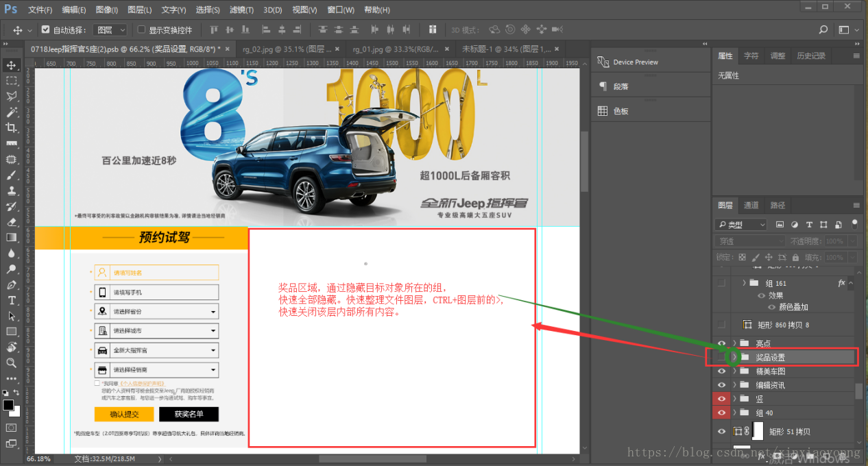The height and width of the screenshot is (466, 868).
Task: Hide the 亮点 group layer
Action: (x=721, y=343)
